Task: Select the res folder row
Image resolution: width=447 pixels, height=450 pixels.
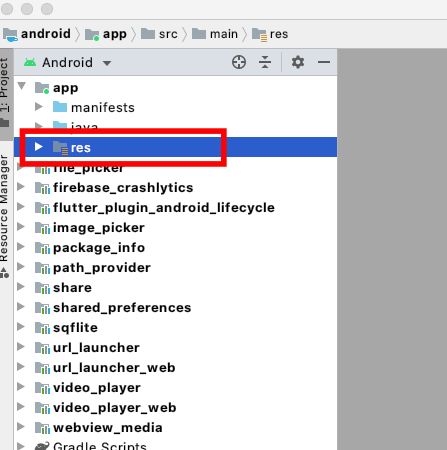Action: 175,147
